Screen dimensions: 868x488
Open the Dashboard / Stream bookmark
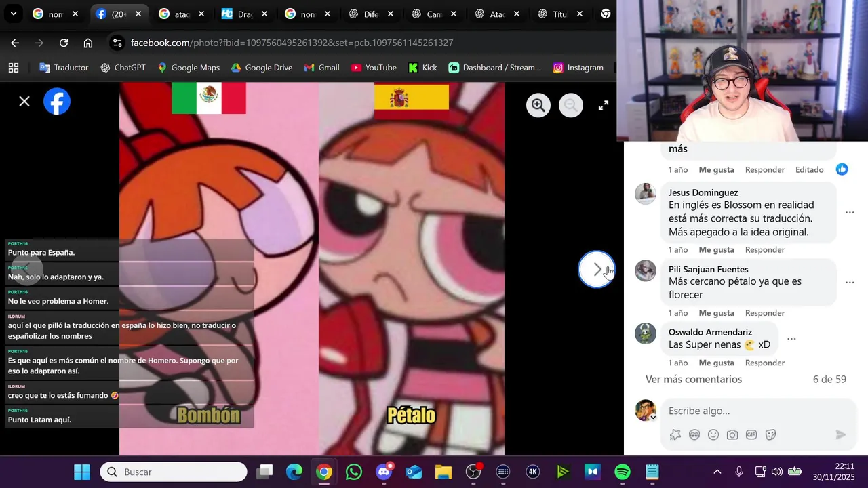point(495,68)
